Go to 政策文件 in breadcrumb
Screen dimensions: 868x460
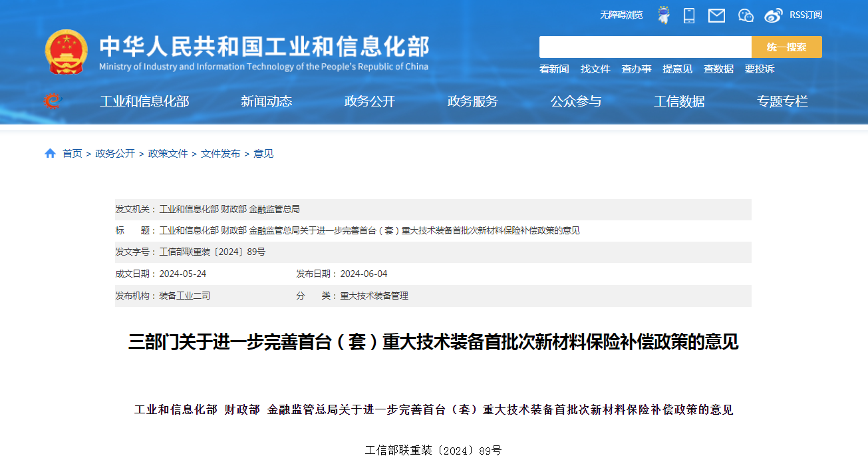click(x=168, y=154)
